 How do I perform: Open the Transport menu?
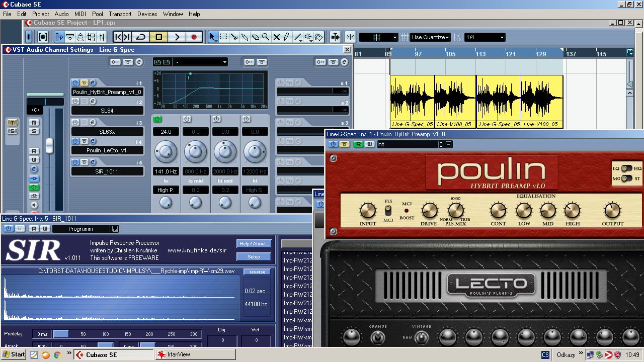(120, 14)
